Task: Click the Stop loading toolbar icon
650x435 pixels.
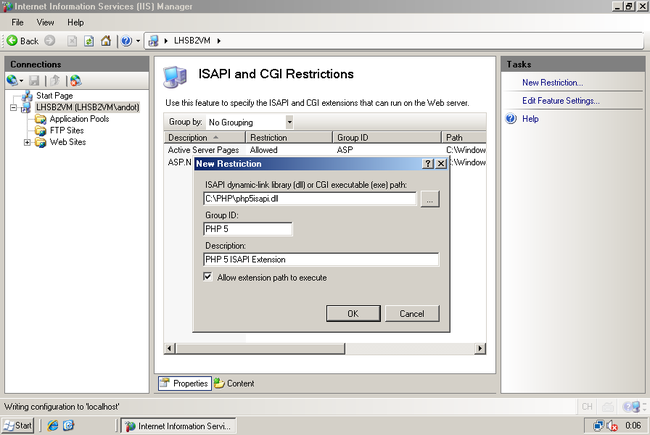Action: (x=72, y=41)
